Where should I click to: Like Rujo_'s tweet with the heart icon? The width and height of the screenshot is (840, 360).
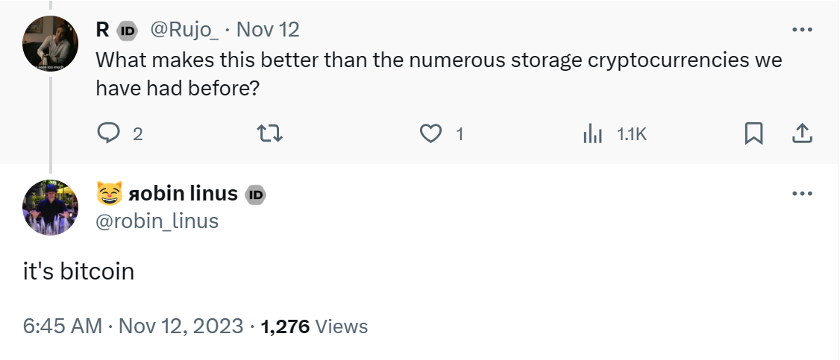pyautogui.click(x=430, y=134)
